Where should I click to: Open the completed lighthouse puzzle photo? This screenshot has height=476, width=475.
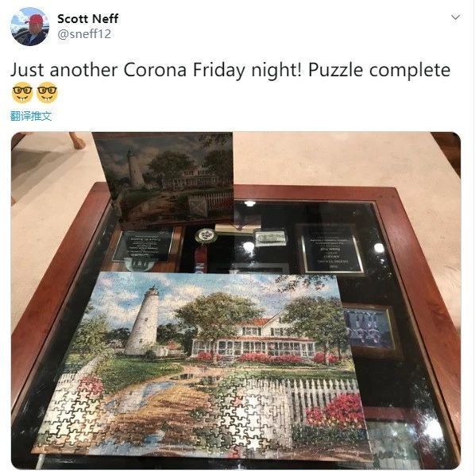click(x=236, y=300)
